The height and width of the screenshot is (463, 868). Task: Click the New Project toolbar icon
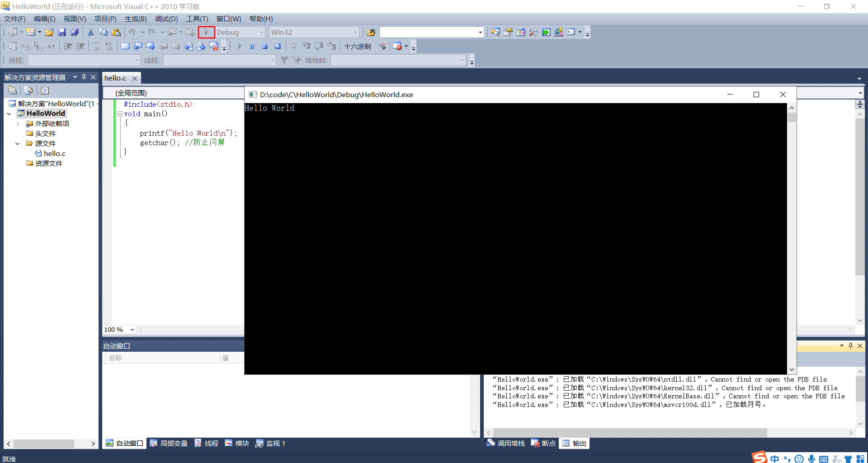coord(13,32)
